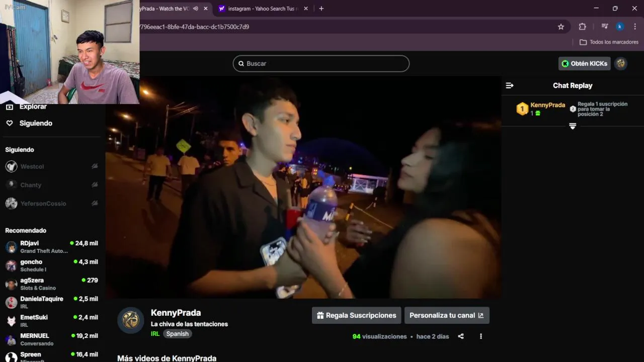Open KennyPrada's channel avatar below the video

131,320
